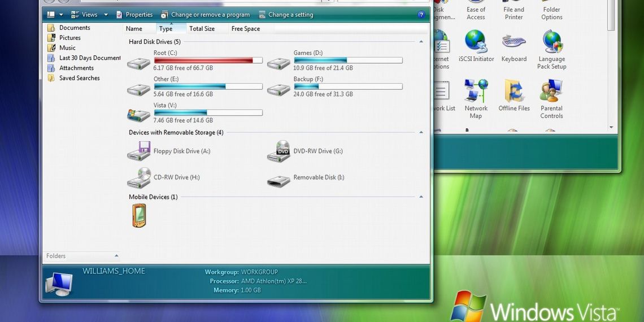Click Change or remove a program
Viewport: 644px width, 322px height.
(206, 14)
